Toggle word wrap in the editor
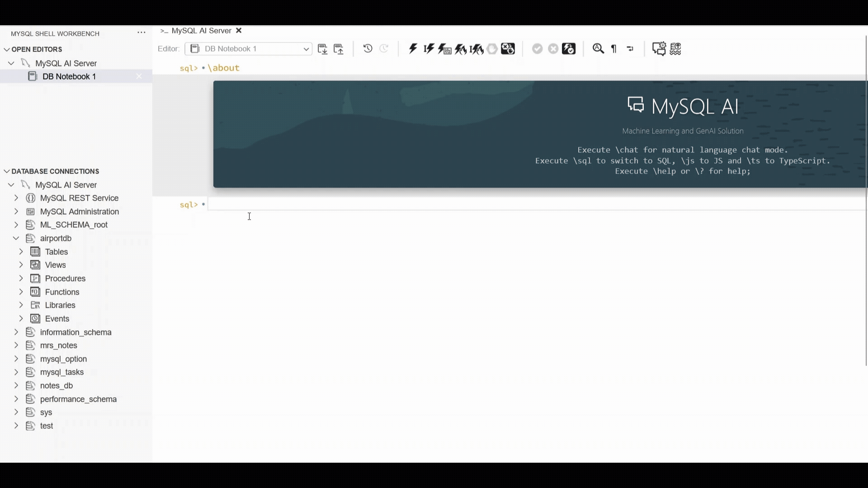Screen dimensions: 868x488 point(630,49)
